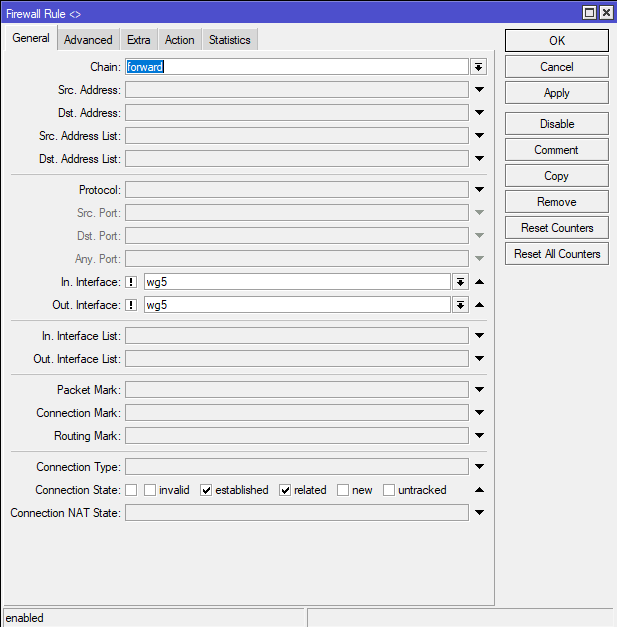Image resolution: width=617 pixels, height=627 pixels.
Task: Toggle the Connection State negate box
Action: click(x=131, y=490)
